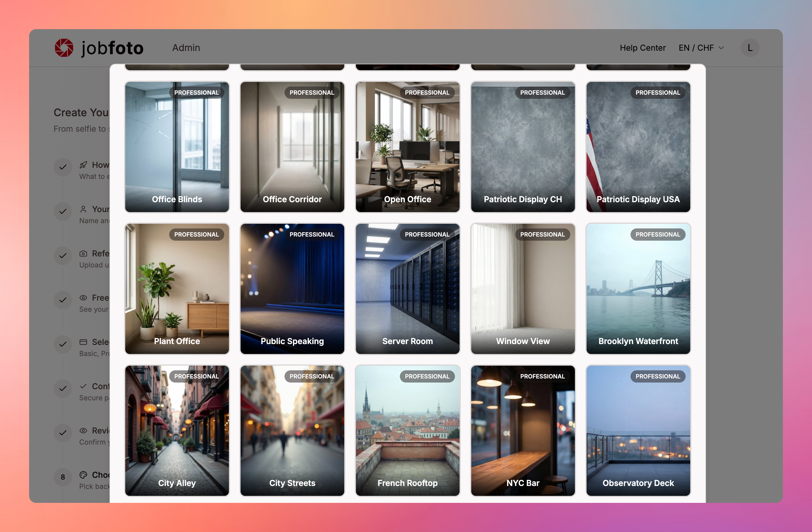Select the Office Corridor background
The width and height of the screenshot is (812, 532).
(x=292, y=147)
